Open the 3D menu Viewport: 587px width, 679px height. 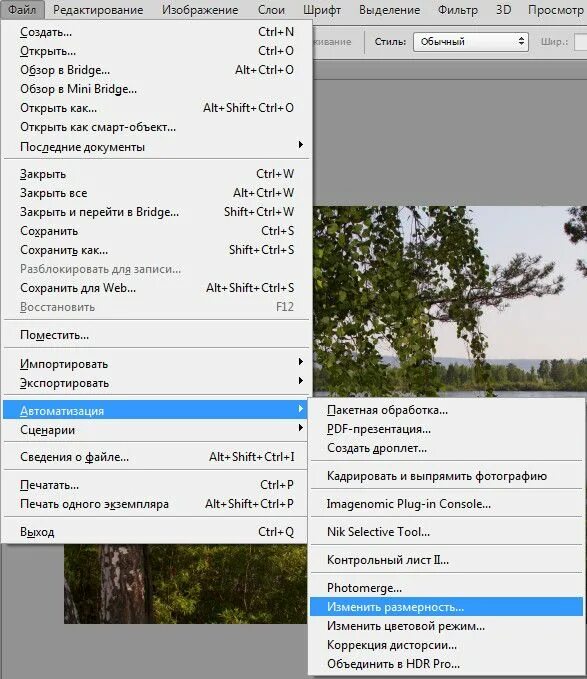503,10
